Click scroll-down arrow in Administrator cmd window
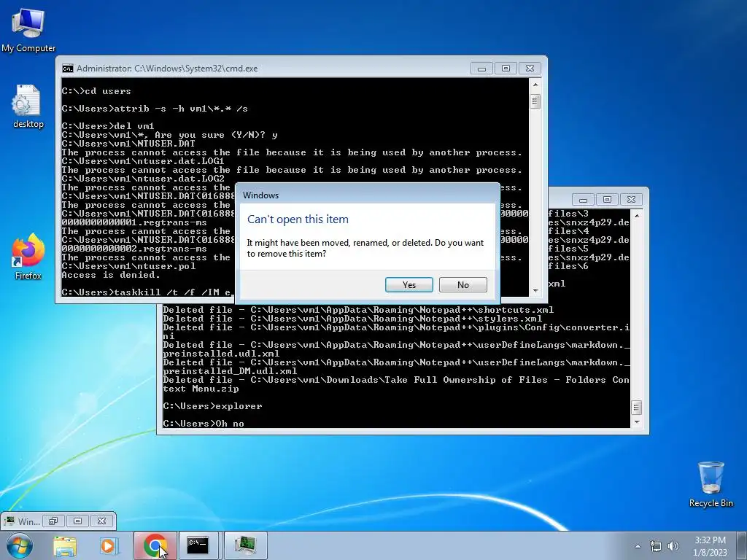Image resolution: width=747 pixels, height=560 pixels. 535,290
